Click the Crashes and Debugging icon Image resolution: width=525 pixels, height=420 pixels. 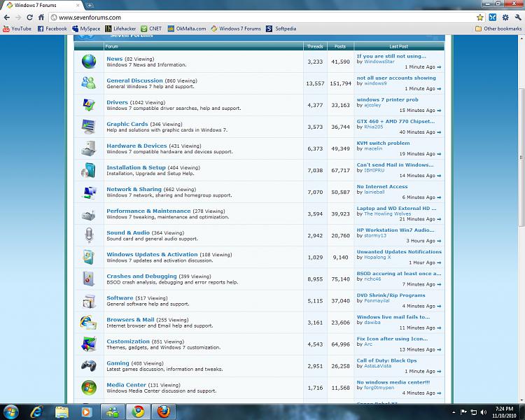[89, 279]
